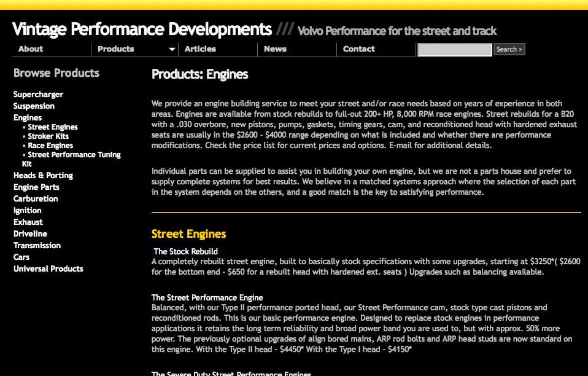Screen dimensions: 588x376
Task: Open the Race Engines subcategory
Action: click(50, 146)
